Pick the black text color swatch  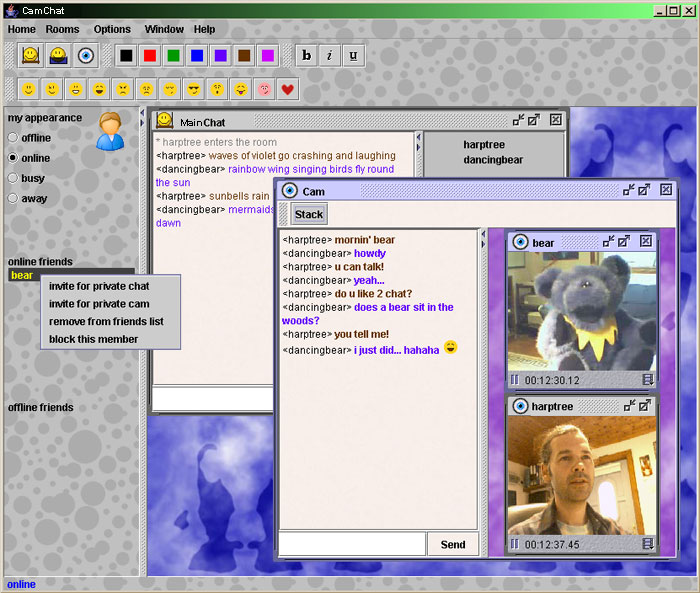[126, 55]
